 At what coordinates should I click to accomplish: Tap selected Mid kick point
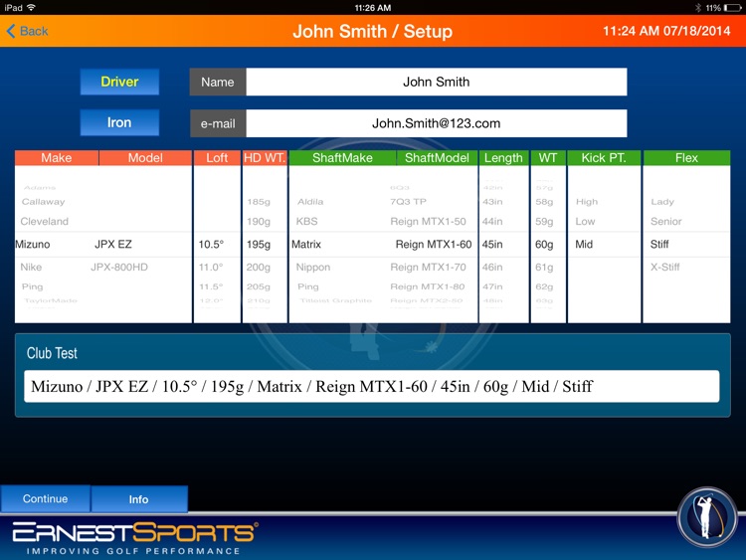coord(584,244)
